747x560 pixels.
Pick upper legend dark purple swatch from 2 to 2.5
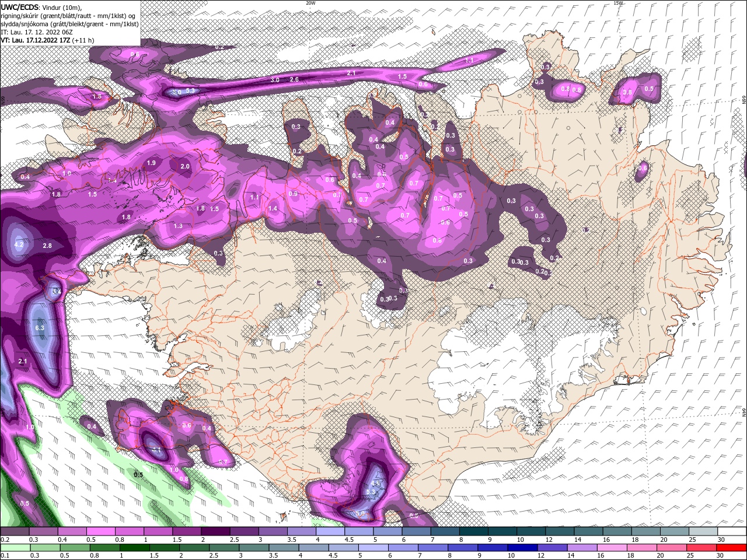[x=215, y=531]
